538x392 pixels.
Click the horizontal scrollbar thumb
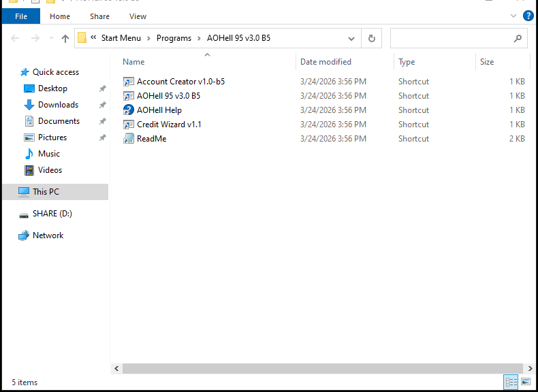pos(323,369)
